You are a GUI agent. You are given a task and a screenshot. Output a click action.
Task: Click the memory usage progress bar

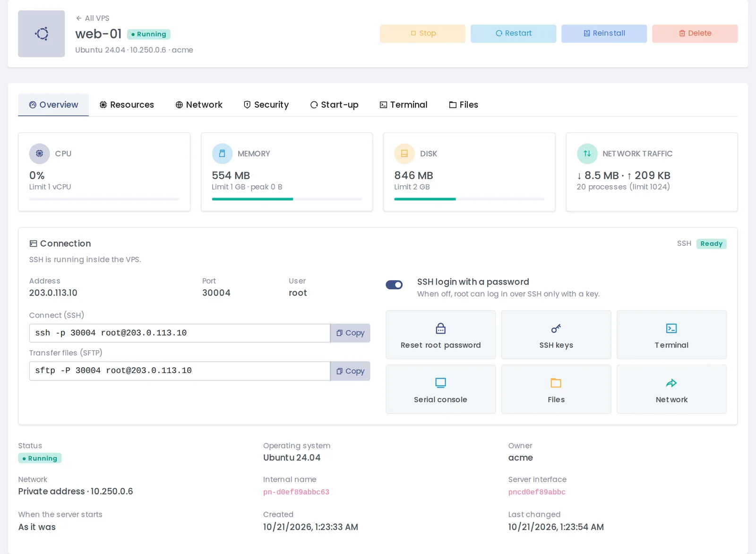[x=287, y=199]
